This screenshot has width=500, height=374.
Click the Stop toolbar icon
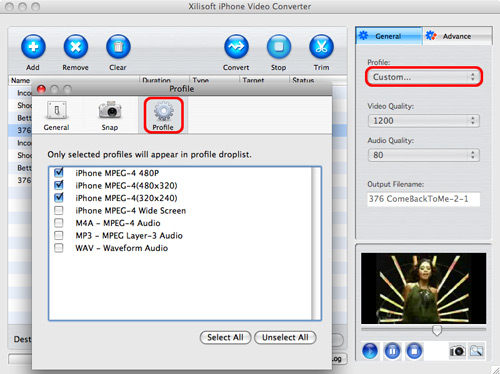279,47
